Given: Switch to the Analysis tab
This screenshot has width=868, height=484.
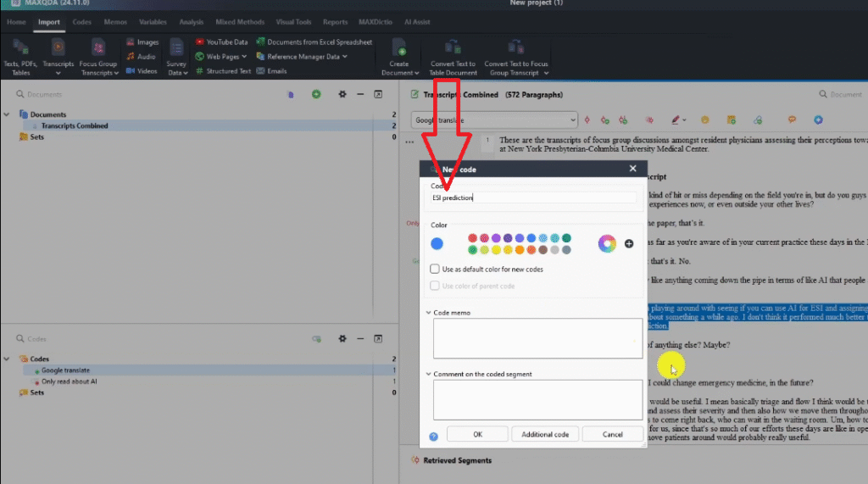Looking at the screenshot, I should point(192,22).
